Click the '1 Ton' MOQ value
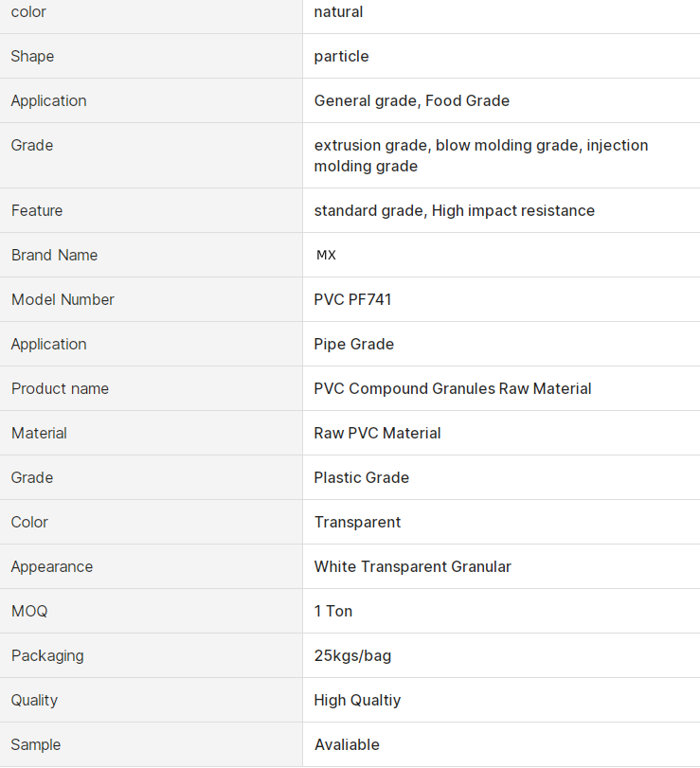This screenshot has width=700, height=768. (x=332, y=612)
